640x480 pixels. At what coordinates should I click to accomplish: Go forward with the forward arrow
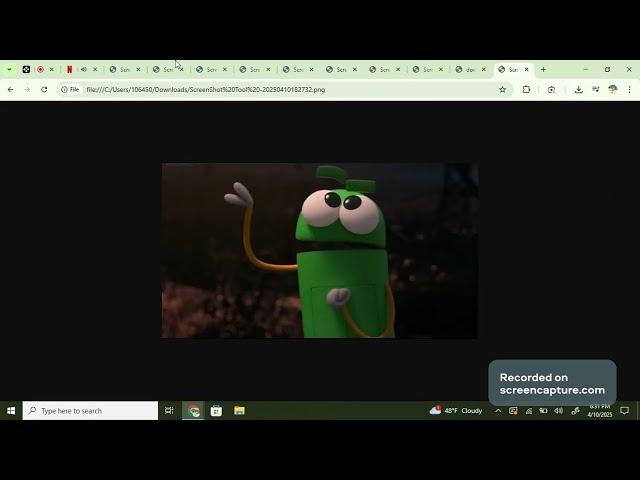[27, 89]
